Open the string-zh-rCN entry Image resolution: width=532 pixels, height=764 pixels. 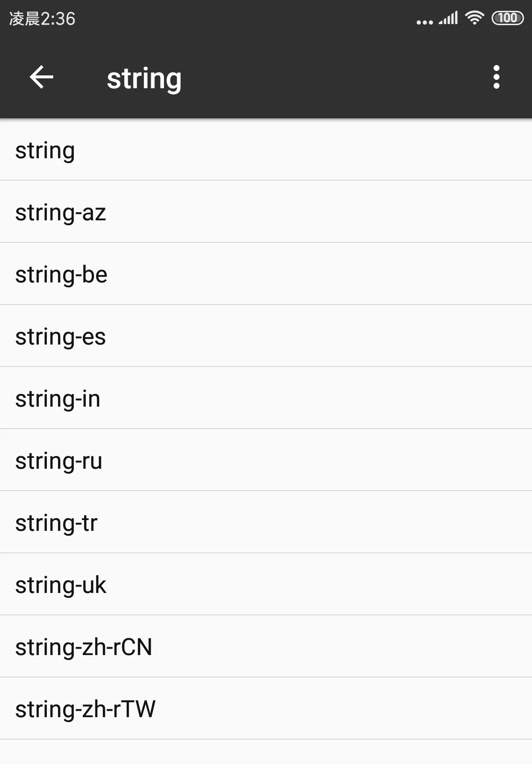(x=266, y=647)
